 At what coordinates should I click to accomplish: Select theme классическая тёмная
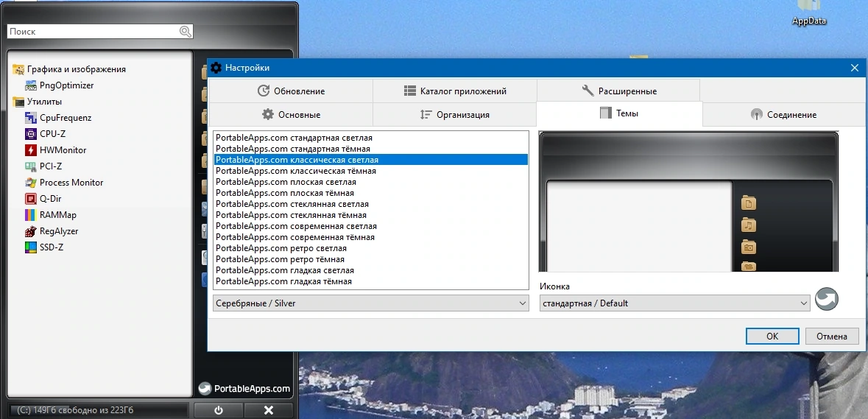371,171
